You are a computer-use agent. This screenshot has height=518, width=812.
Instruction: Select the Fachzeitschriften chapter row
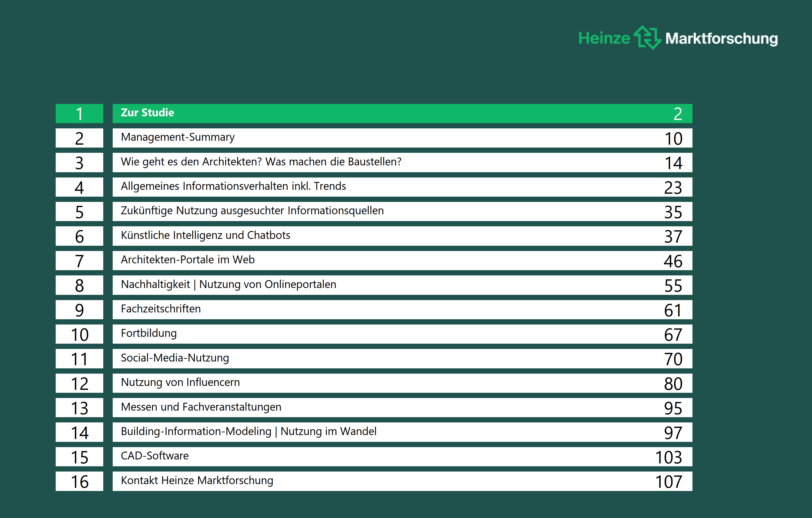coord(161,309)
